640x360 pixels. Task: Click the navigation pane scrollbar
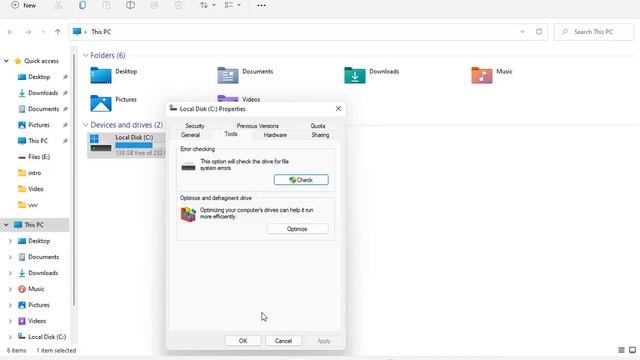coord(74,180)
